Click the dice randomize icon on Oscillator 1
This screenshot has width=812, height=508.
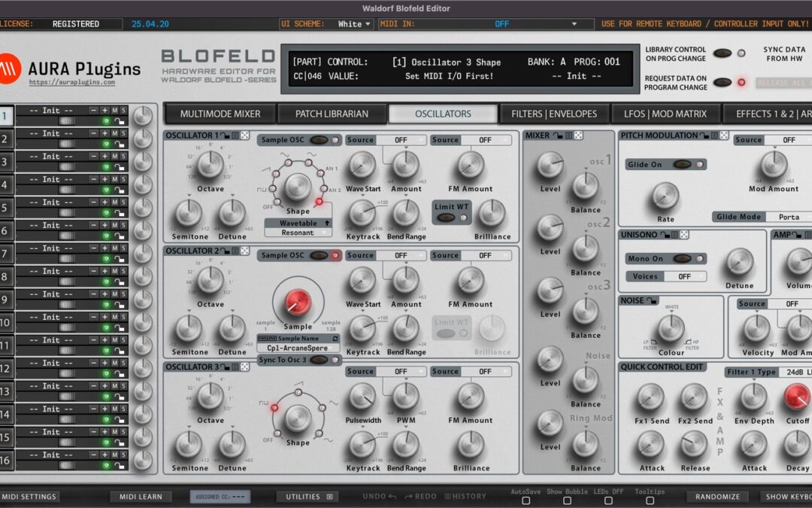point(244,135)
